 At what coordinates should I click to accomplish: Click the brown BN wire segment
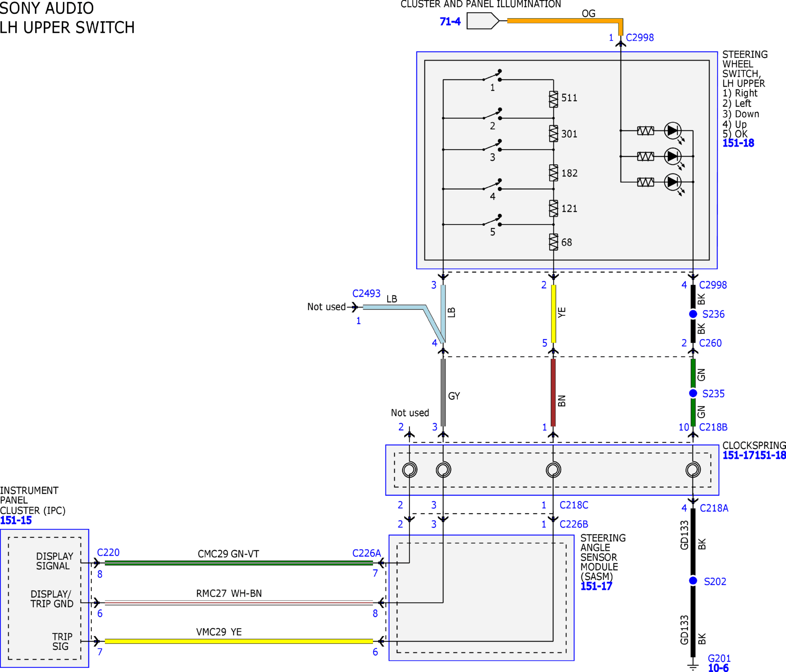(x=553, y=392)
